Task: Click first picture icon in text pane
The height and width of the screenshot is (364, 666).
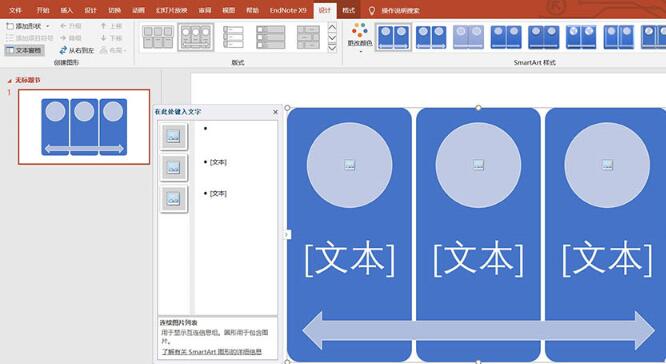Action: [174, 136]
